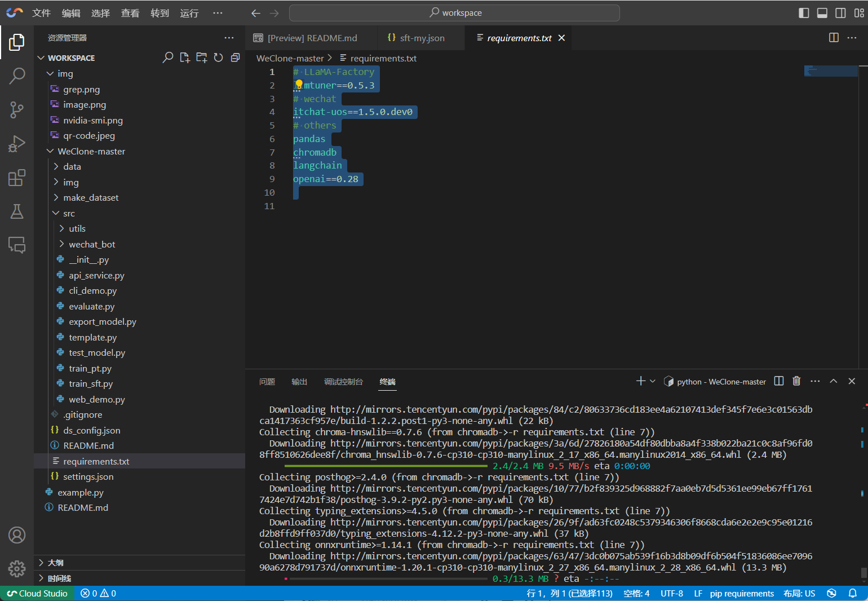Switch to the sft-my.json tab
This screenshot has width=868, height=601.
[x=422, y=38]
